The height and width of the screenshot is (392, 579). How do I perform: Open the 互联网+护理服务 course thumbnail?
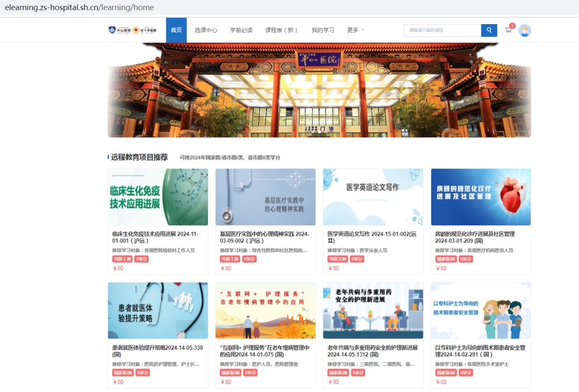tap(265, 311)
